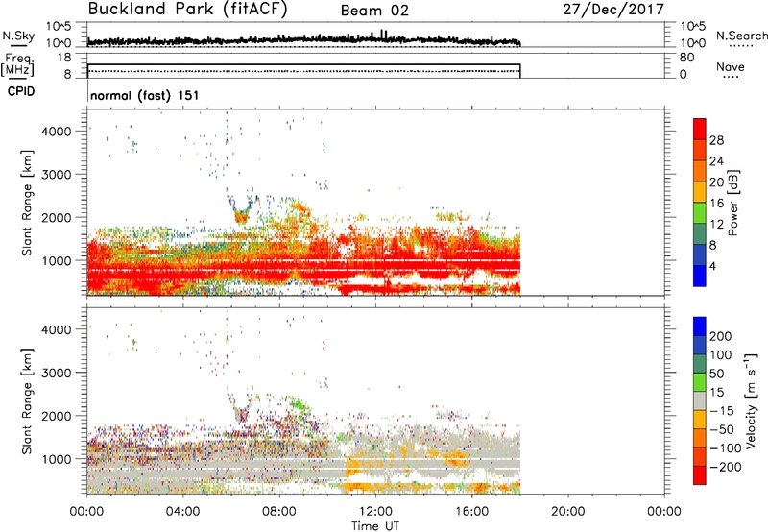Click the '18' tick on frequency panel left axis
768x532 pixels.
(63, 58)
